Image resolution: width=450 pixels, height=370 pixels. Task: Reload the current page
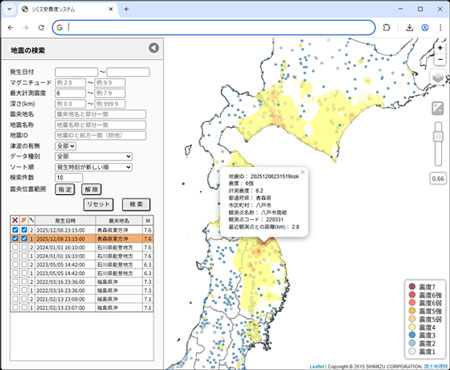tap(41, 28)
